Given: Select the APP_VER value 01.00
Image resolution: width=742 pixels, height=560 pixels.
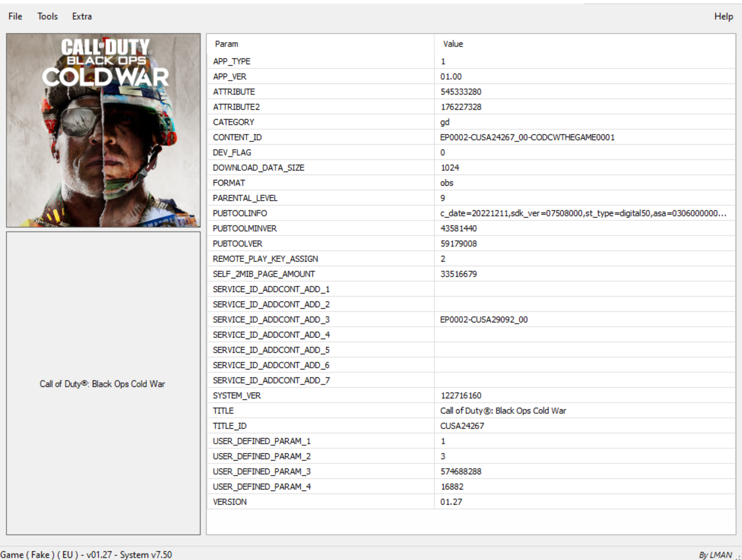Looking at the screenshot, I should coord(451,76).
